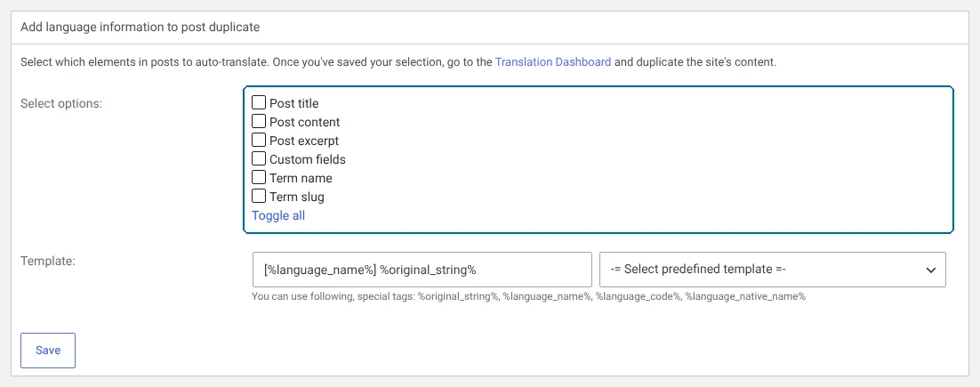Focus the Template text input field
980x387 pixels.
[422, 270]
